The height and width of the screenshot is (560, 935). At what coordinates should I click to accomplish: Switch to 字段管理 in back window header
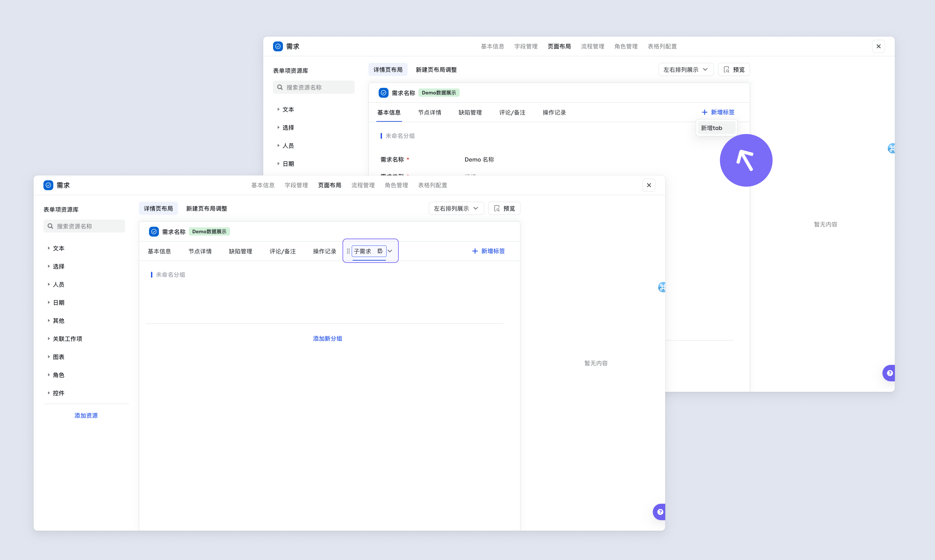pyautogui.click(x=526, y=46)
